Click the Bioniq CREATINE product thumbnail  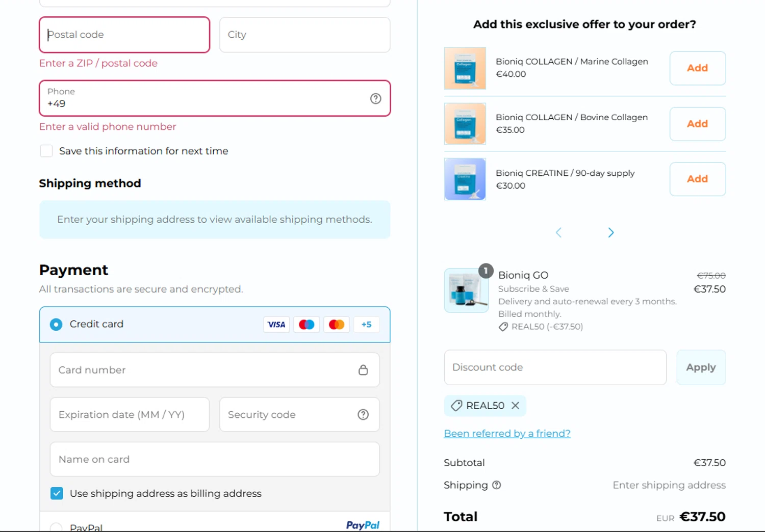(465, 179)
